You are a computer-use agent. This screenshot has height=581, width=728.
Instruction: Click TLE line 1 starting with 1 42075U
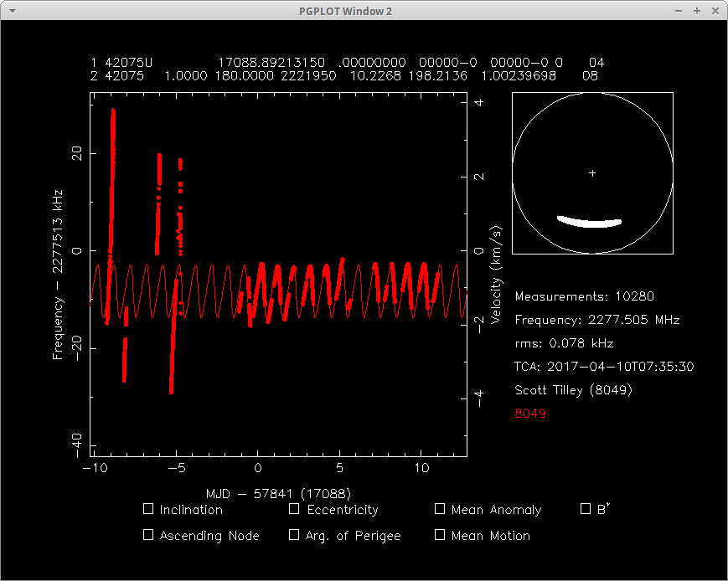pos(348,62)
